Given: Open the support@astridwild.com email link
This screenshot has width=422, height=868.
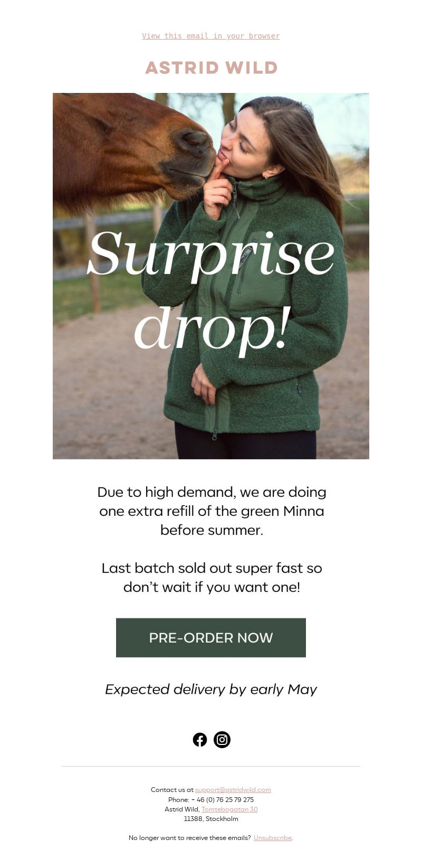Looking at the screenshot, I should click(x=233, y=790).
